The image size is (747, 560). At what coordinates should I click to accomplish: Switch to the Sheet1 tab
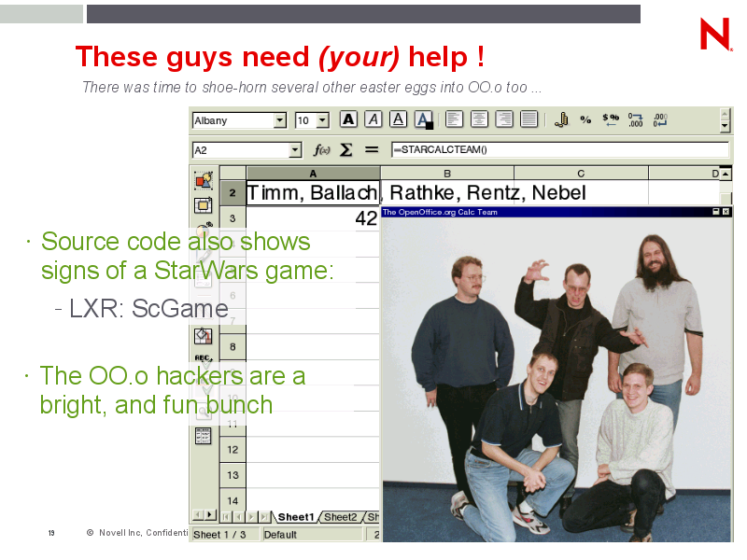(x=296, y=517)
